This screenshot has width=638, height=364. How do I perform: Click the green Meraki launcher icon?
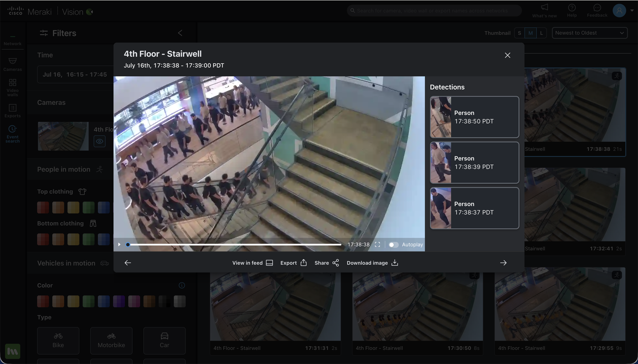click(x=12, y=351)
